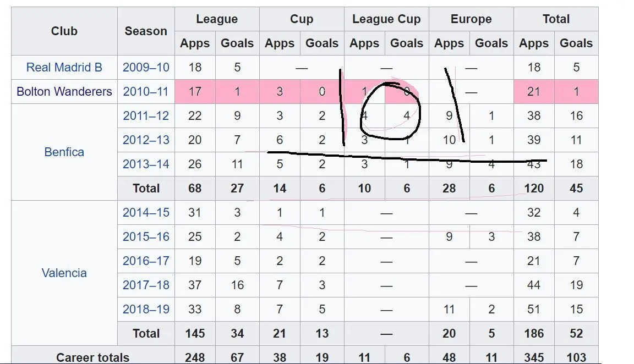Select the Total column group header
This screenshot has height=364, width=634.
click(556, 19)
